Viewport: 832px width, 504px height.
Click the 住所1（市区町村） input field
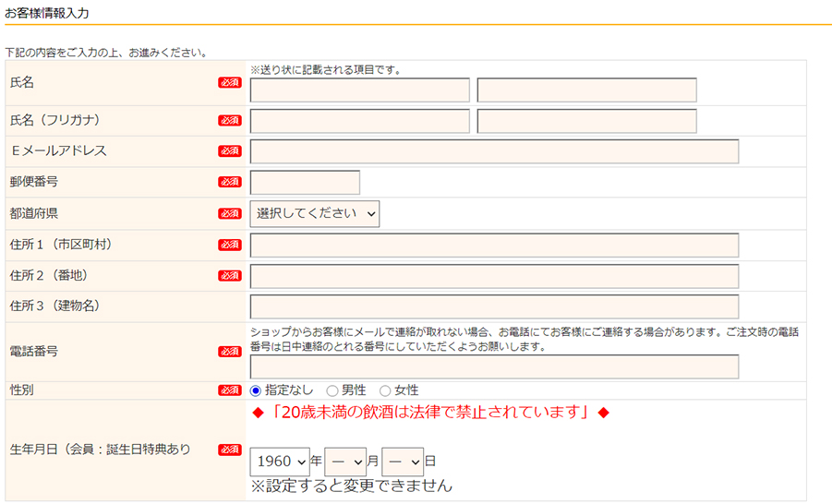click(x=494, y=246)
